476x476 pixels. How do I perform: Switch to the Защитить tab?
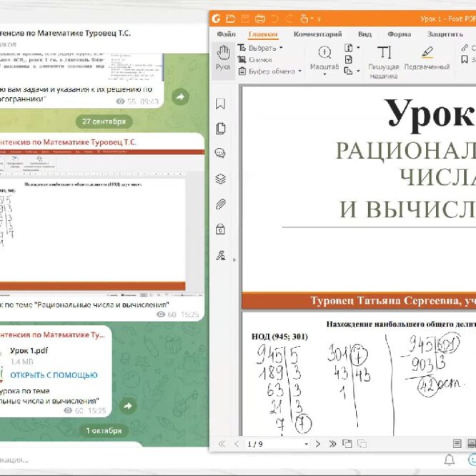[445, 34]
